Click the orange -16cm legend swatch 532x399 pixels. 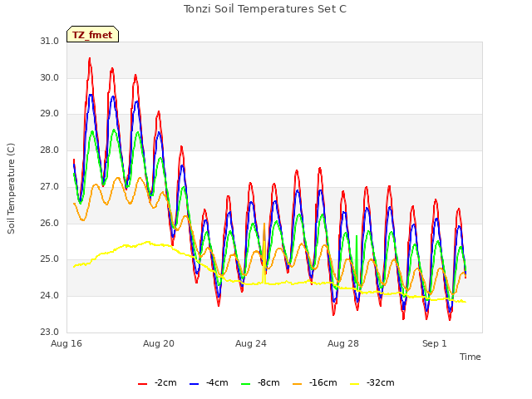(x=297, y=384)
